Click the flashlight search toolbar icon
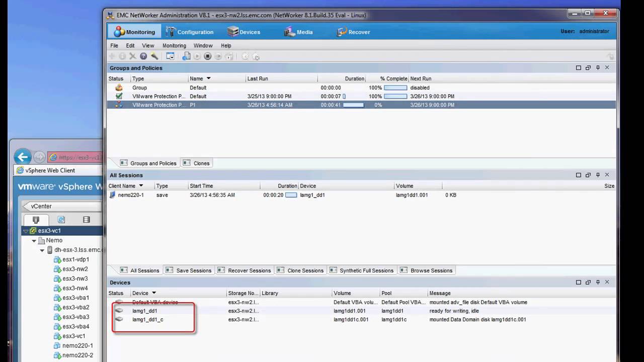The width and height of the screenshot is (644, 362). click(154, 56)
